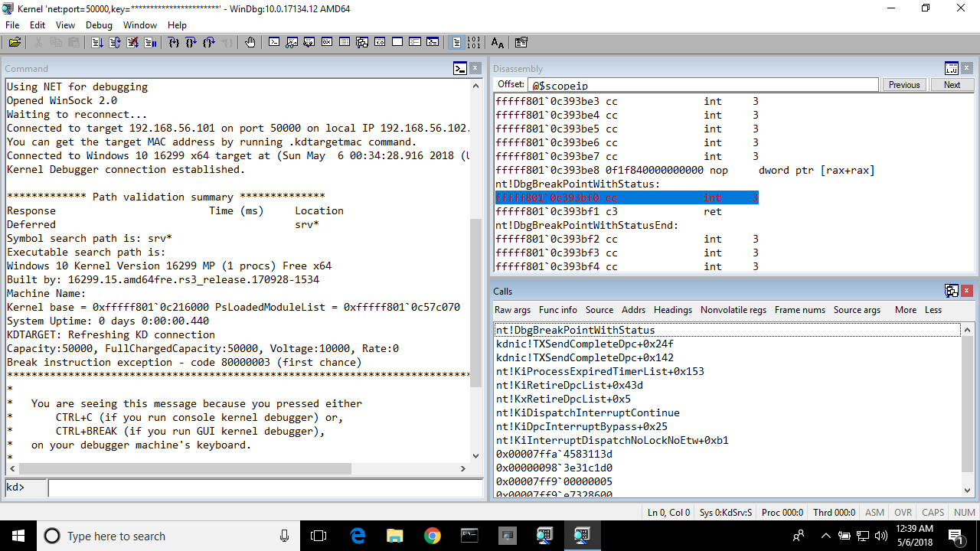Click the Step Over toolbar icon
This screenshot has height=551, width=980.
pyautogui.click(x=191, y=42)
